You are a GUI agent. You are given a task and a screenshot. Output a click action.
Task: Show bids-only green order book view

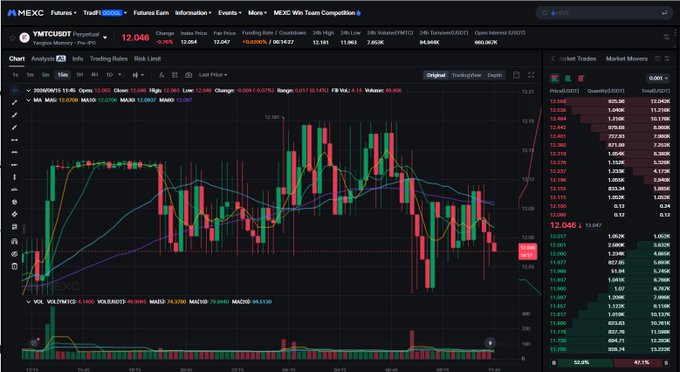click(x=568, y=78)
